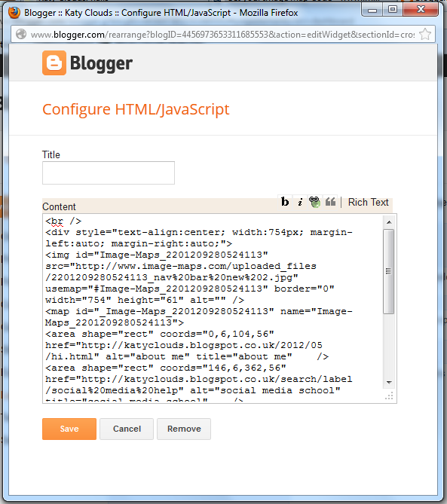Click the content vertical scrollbar thumb
Screen dimensions: 447x504
(x=389, y=271)
